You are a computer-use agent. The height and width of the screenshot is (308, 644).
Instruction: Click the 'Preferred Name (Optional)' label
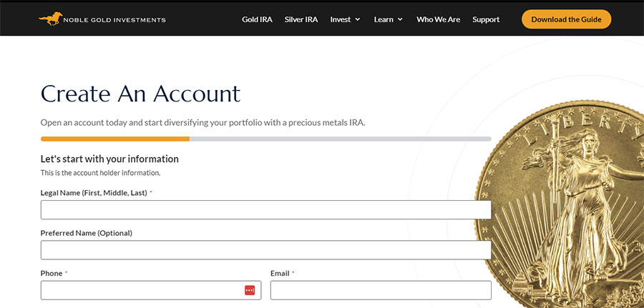(x=87, y=233)
